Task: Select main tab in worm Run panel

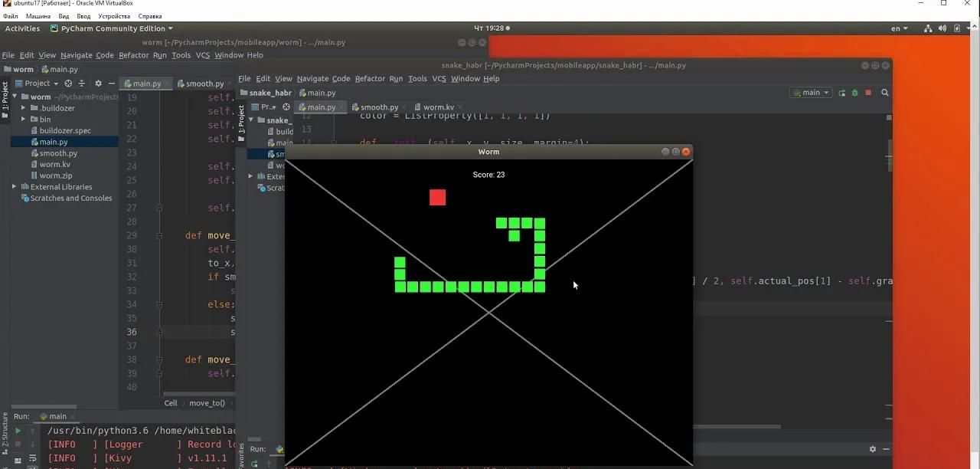Action: 58,417
